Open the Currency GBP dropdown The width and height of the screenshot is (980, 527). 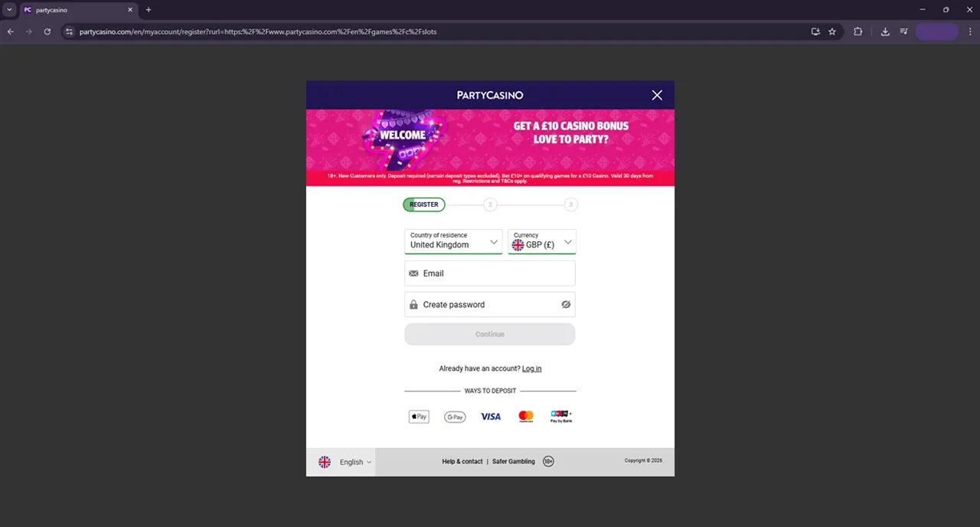tap(542, 241)
